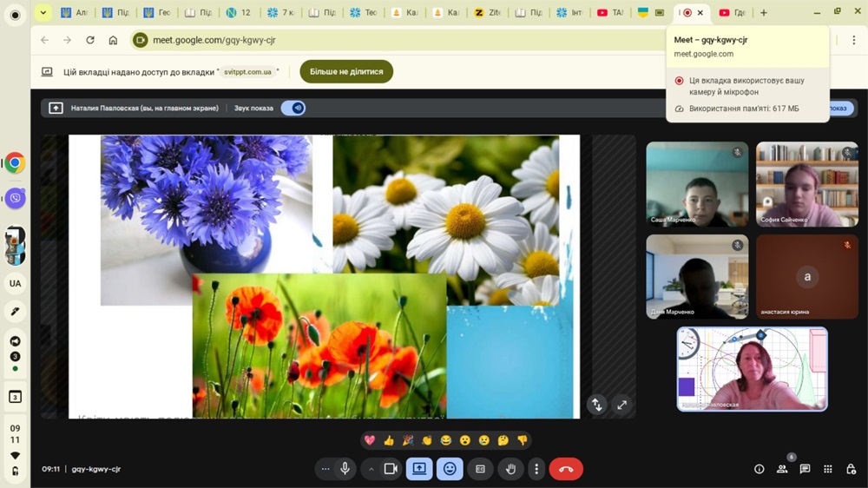Open audio settings beside the microphone

tap(325, 469)
